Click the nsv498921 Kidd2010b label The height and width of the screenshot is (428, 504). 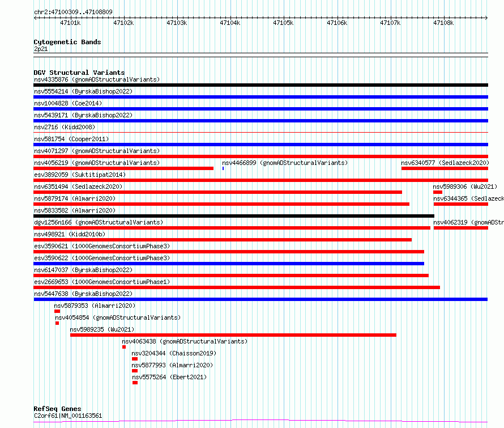[x=70, y=234]
